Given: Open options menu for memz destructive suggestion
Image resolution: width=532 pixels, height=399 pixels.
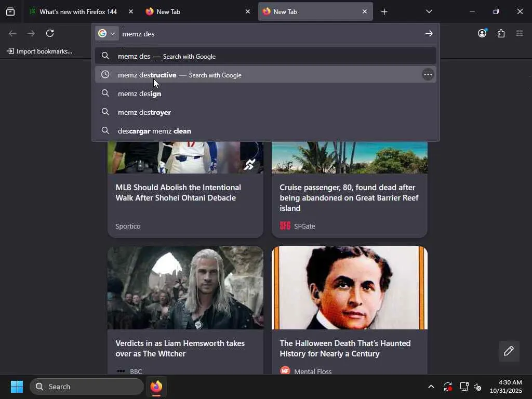Looking at the screenshot, I should pos(428,75).
